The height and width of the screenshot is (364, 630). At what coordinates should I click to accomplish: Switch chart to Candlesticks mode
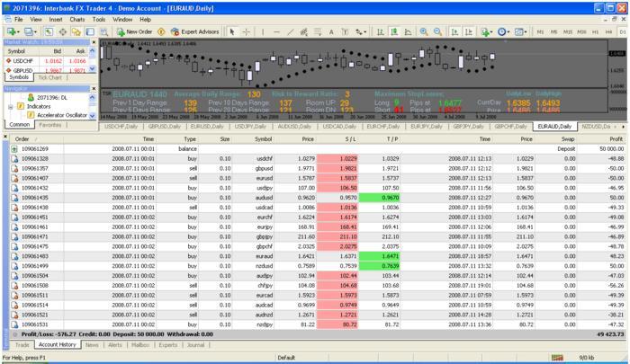(394, 31)
